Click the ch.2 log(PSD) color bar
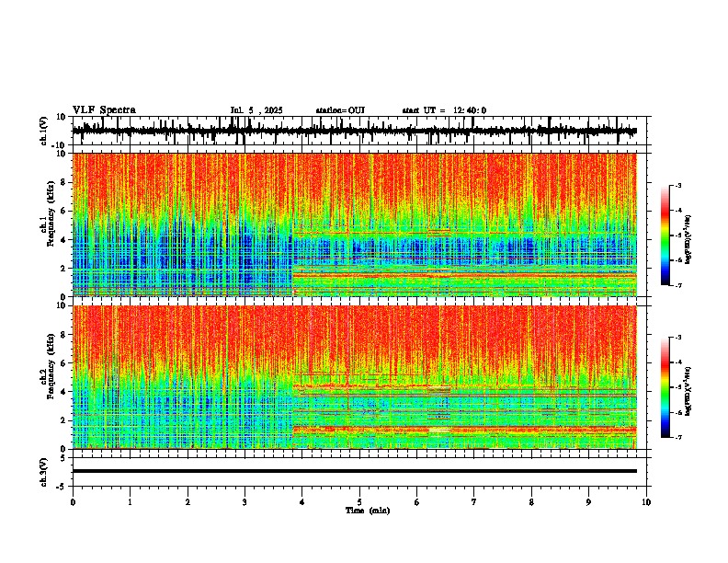This screenshot has width=728, height=563. tap(665, 387)
